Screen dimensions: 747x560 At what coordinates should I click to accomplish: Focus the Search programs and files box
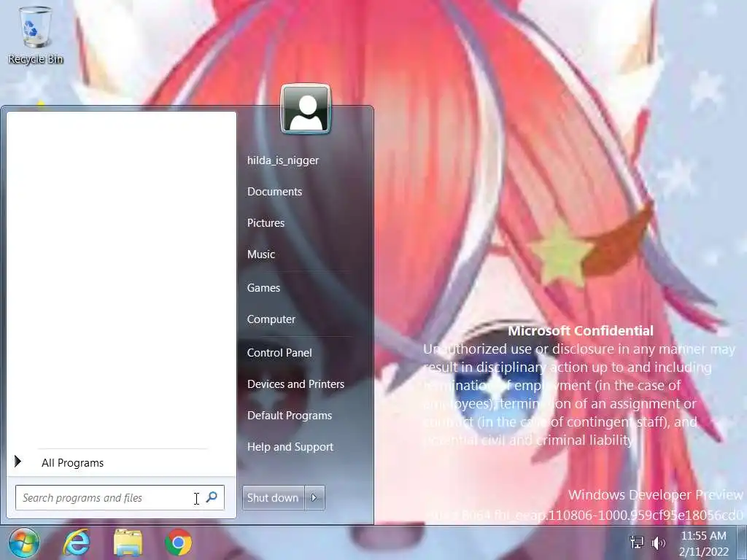(x=120, y=497)
